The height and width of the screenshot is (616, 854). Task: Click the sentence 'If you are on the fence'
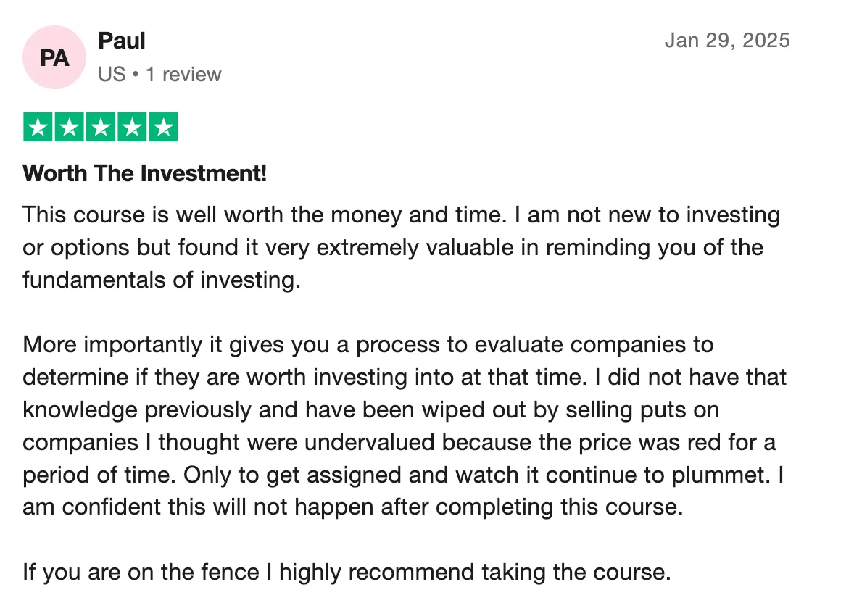tap(347, 573)
